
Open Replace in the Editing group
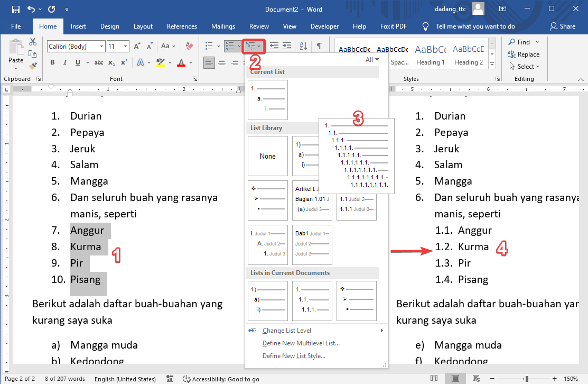pos(525,54)
